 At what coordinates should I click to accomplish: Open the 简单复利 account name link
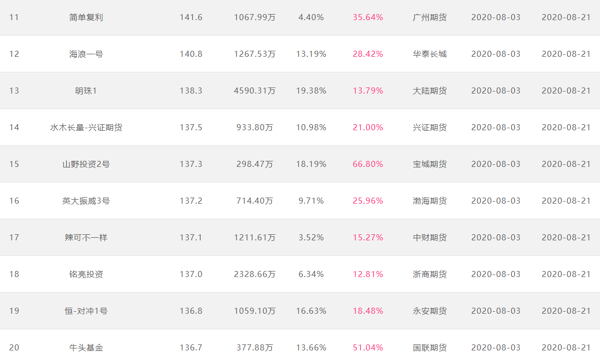pos(86,17)
